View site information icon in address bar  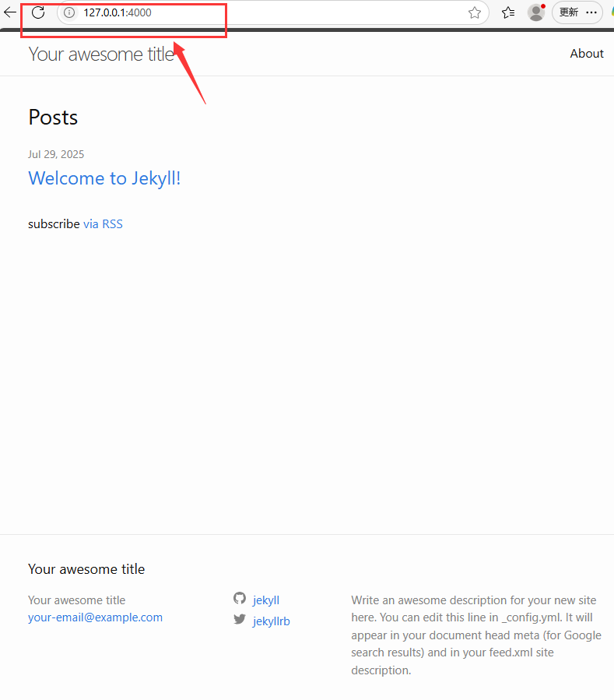[x=69, y=12]
